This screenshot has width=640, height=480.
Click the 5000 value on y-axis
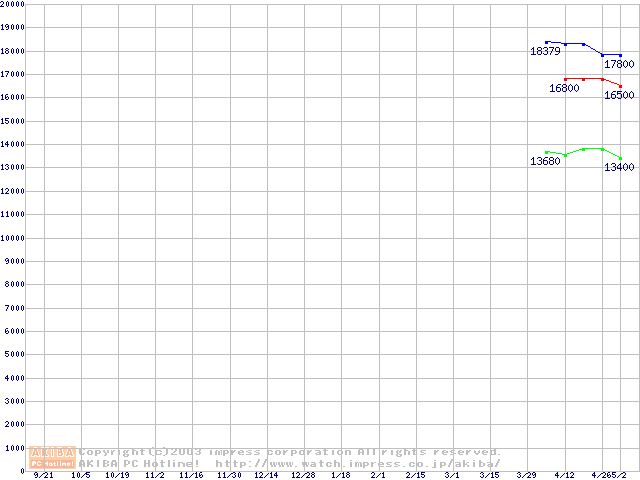(x=15, y=355)
